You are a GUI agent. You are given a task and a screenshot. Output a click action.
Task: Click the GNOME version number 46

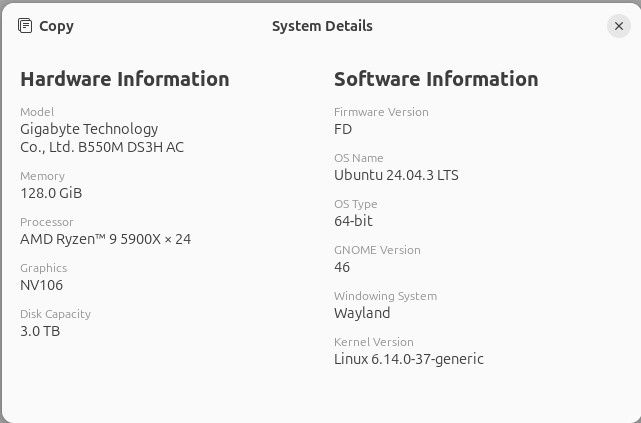(342, 267)
